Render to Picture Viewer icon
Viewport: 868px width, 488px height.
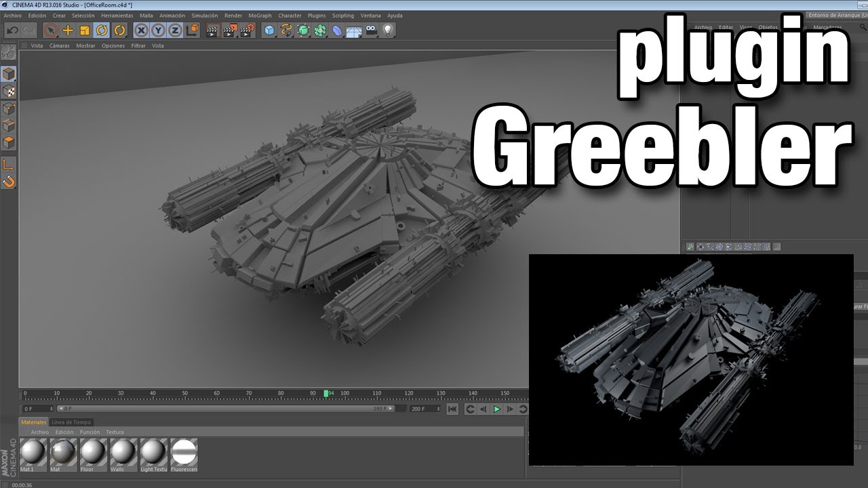coord(231,30)
